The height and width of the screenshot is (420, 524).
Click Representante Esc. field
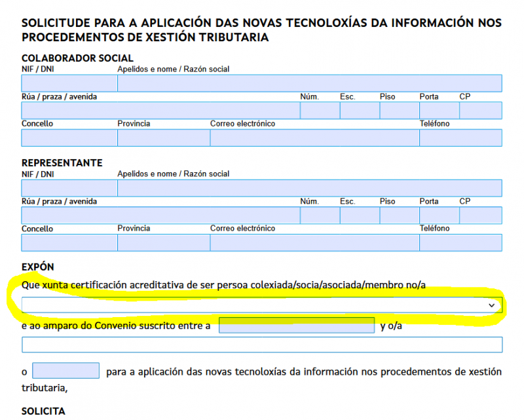(x=360, y=216)
